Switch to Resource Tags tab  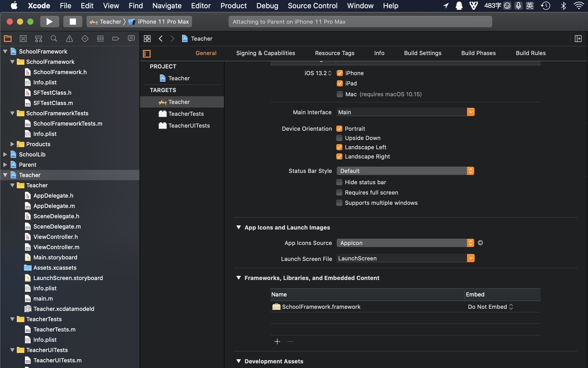(335, 53)
